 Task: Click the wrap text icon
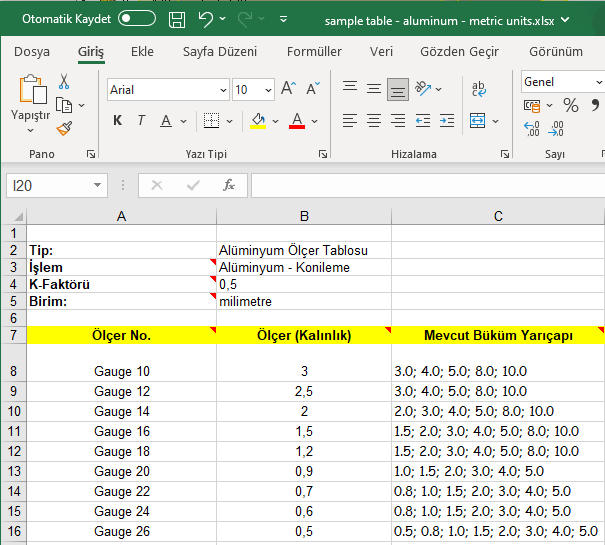[478, 89]
